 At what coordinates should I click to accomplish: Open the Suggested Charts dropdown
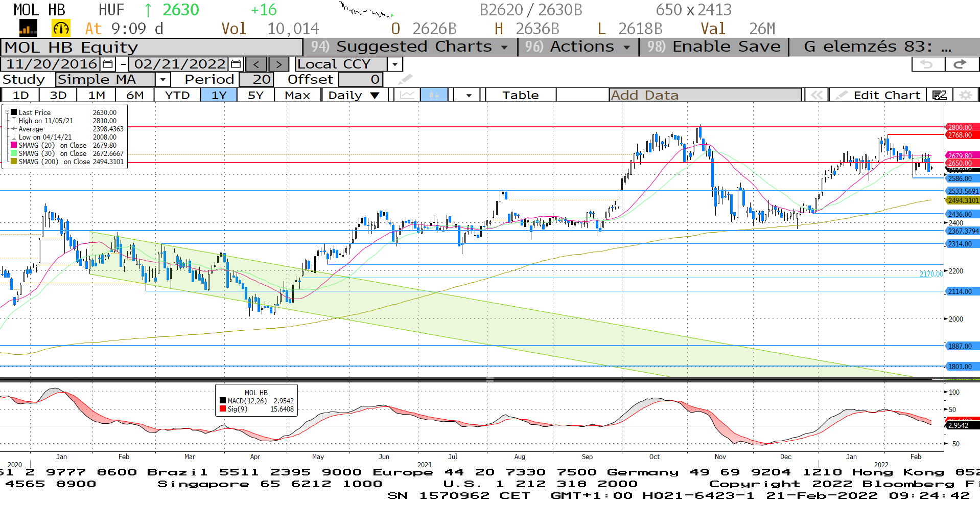410,47
